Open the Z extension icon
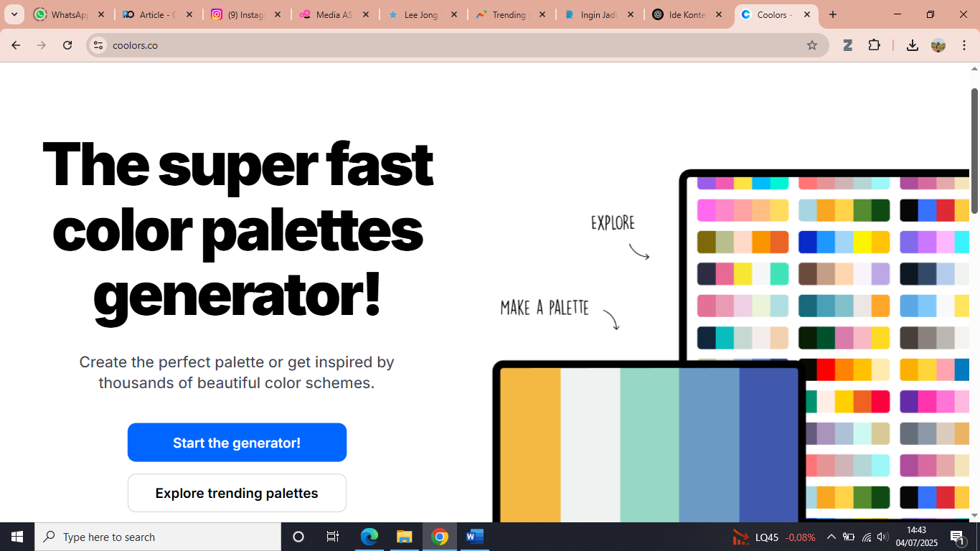This screenshot has height=551, width=980. pyautogui.click(x=847, y=45)
